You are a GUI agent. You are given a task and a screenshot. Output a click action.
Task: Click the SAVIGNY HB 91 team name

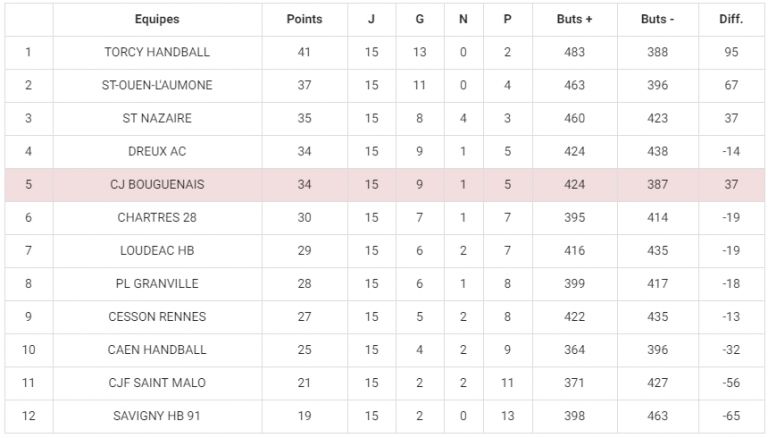tap(157, 416)
